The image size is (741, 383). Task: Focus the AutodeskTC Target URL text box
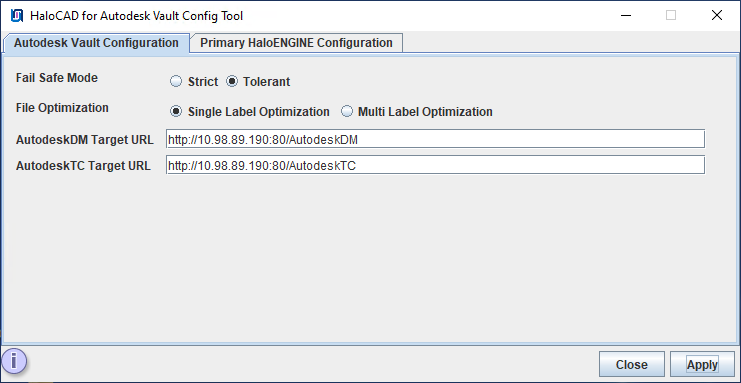[x=435, y=165]
